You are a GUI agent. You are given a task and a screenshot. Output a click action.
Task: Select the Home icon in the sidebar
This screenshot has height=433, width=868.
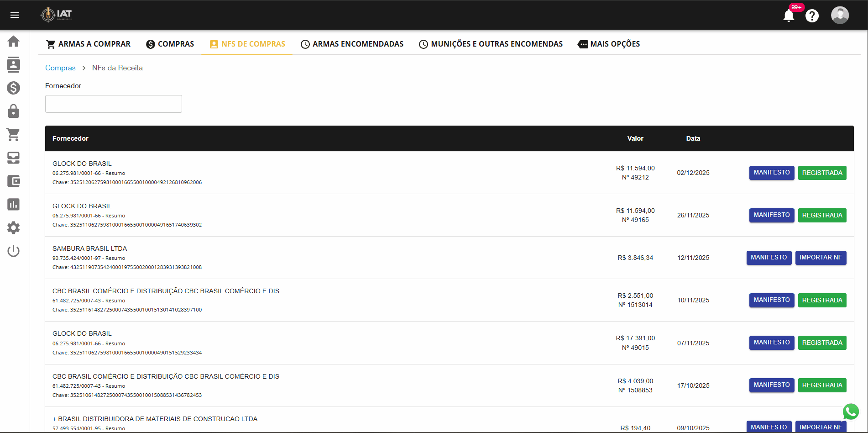tap(14, 41)
